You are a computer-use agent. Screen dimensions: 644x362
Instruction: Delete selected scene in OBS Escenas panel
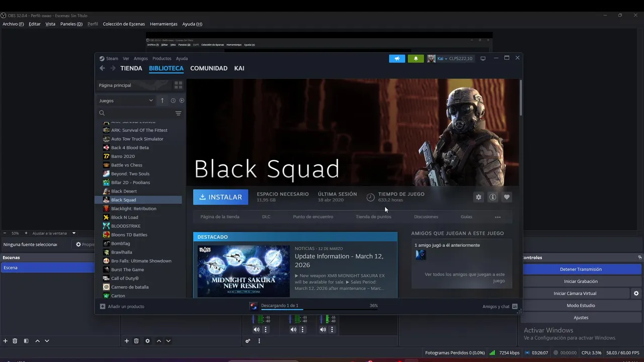point(15,341)
